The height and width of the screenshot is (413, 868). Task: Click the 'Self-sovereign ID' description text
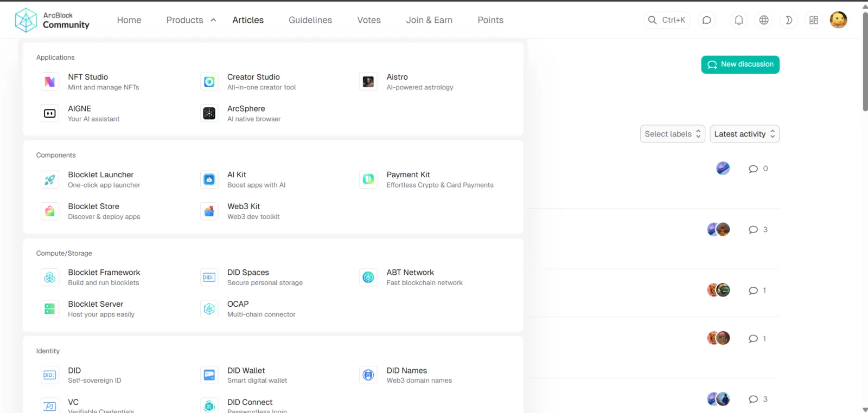pos(94,380)
